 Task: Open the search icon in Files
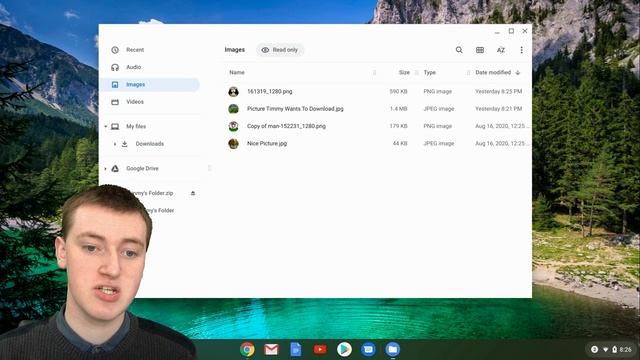(x=459, y=50)
